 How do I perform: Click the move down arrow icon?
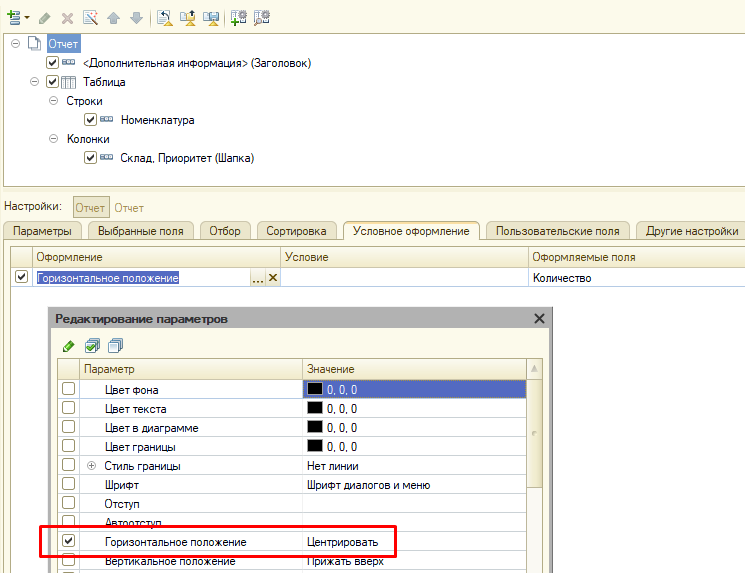pos(136,18)
